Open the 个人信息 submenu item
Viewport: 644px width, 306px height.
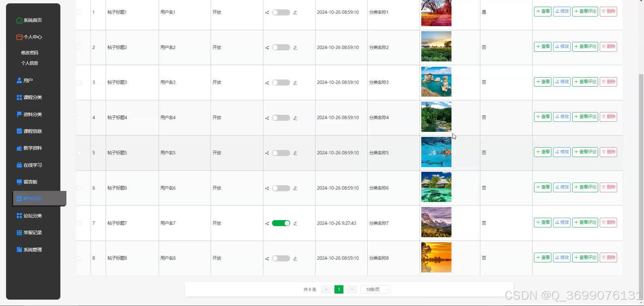30,63
